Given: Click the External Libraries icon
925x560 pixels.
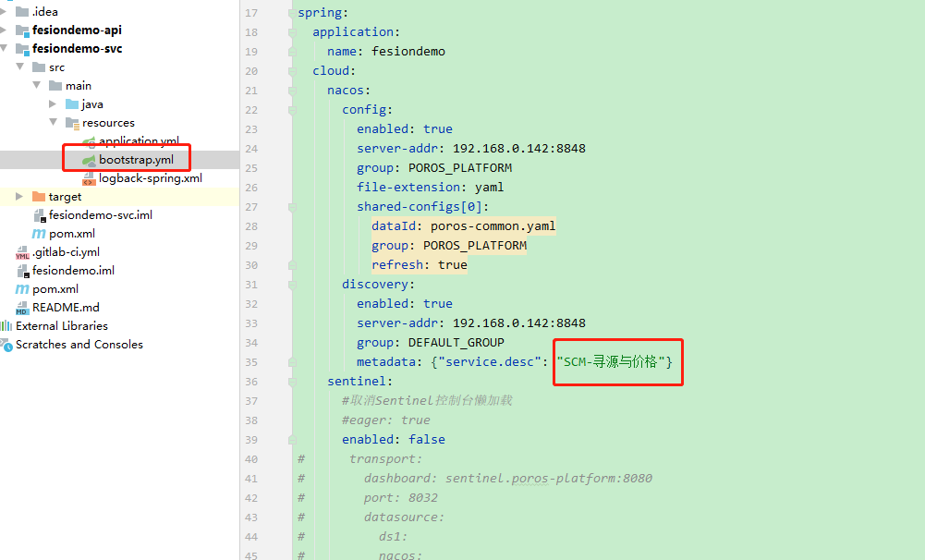Looking at the screenshot, I should click(6, 325).
